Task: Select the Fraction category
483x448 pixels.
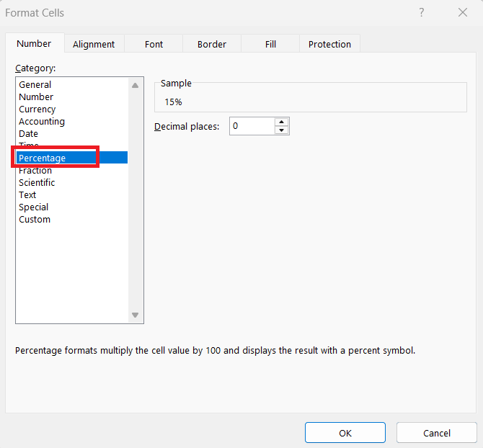Action: tap(72, 170)
